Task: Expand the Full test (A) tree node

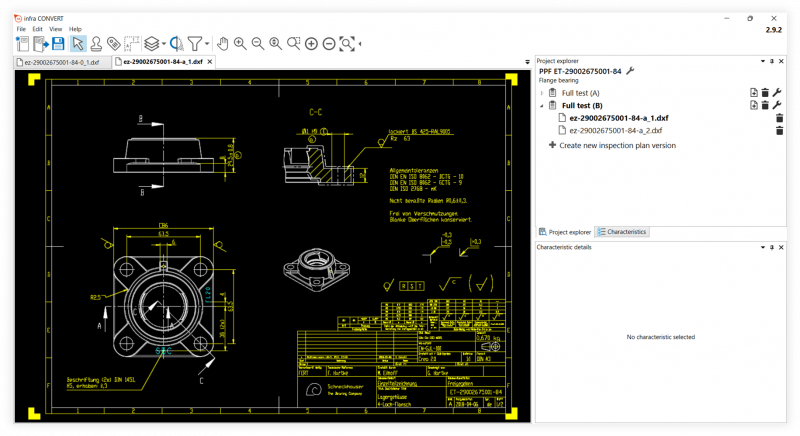Action: pos(542,93)
